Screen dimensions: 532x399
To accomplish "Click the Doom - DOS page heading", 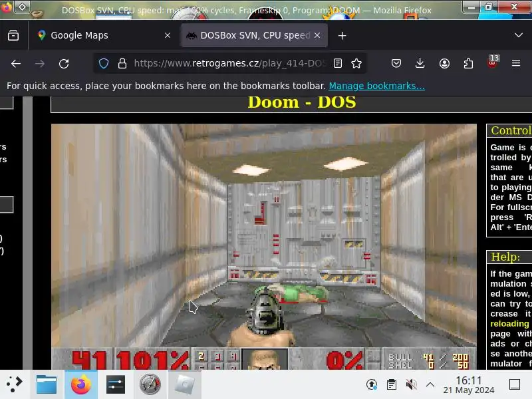I will (x=302, y=102).
